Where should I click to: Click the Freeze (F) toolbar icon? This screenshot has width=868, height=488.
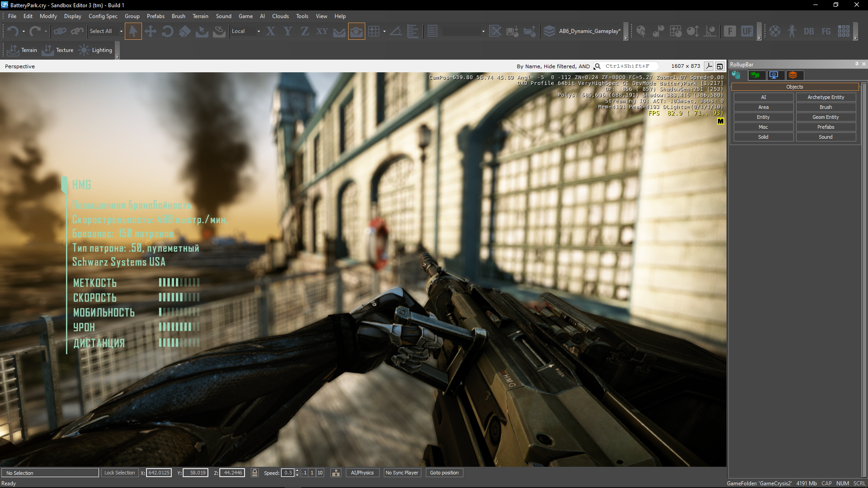pos(730,31)
